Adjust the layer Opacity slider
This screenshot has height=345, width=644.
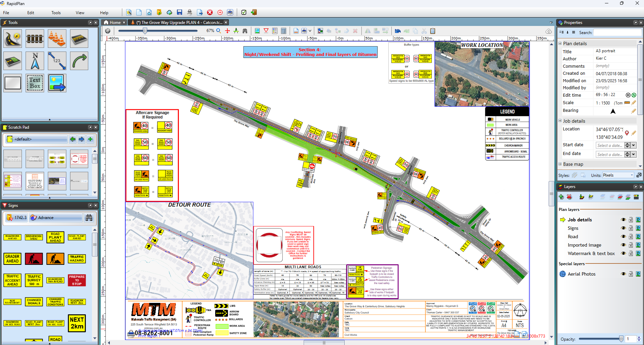[621, 339]
